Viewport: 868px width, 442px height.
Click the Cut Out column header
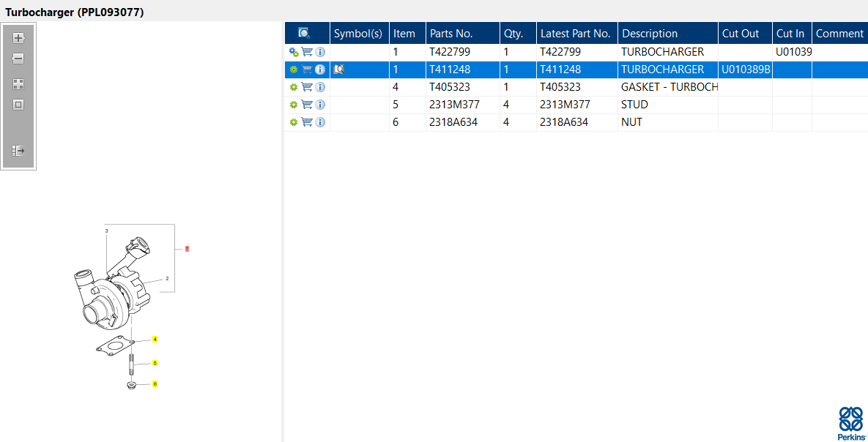(x=745, y=33)
